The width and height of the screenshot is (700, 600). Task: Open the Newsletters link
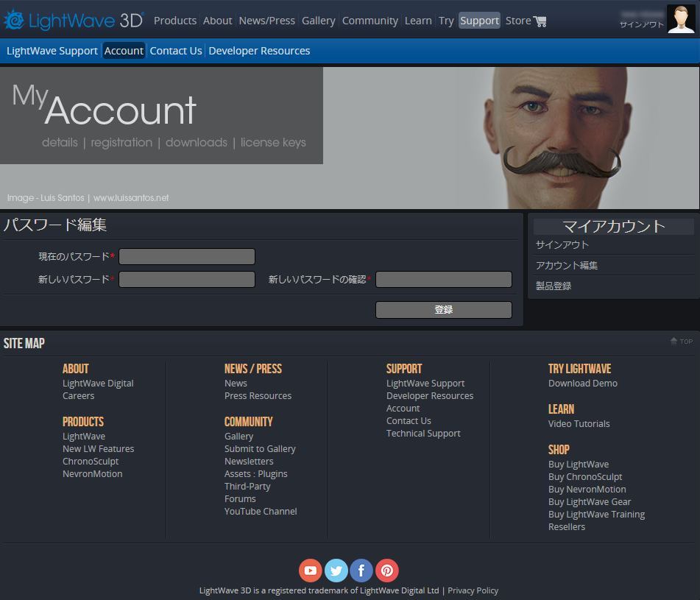(x=249, y=461)
